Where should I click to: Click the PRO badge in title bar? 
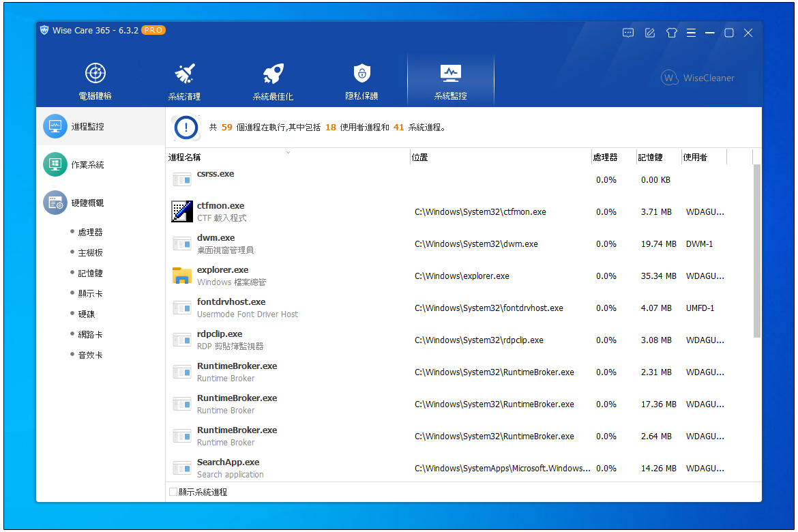(x=153, y=30)
